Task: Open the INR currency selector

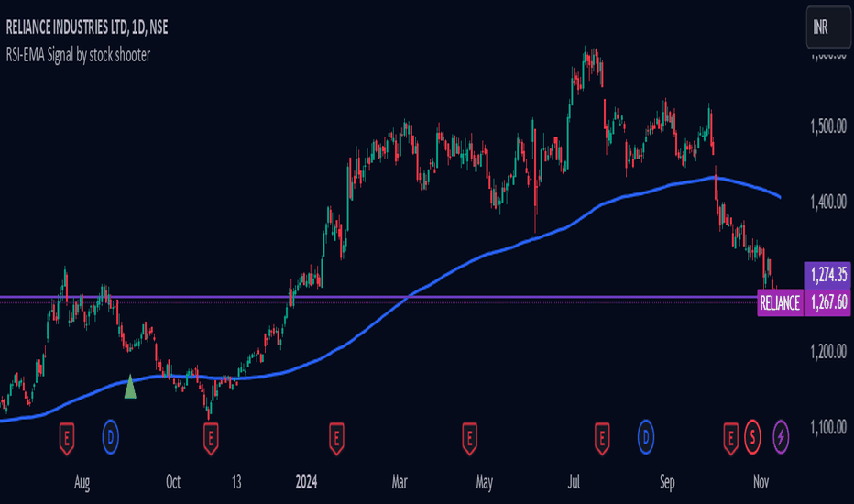Action: 827,27
